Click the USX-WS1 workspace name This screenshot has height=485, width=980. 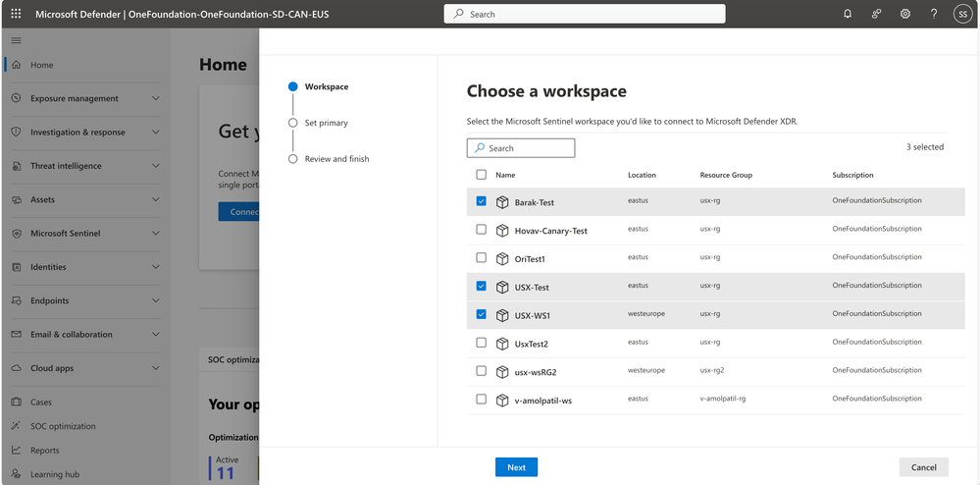click(x=533, y=316)
